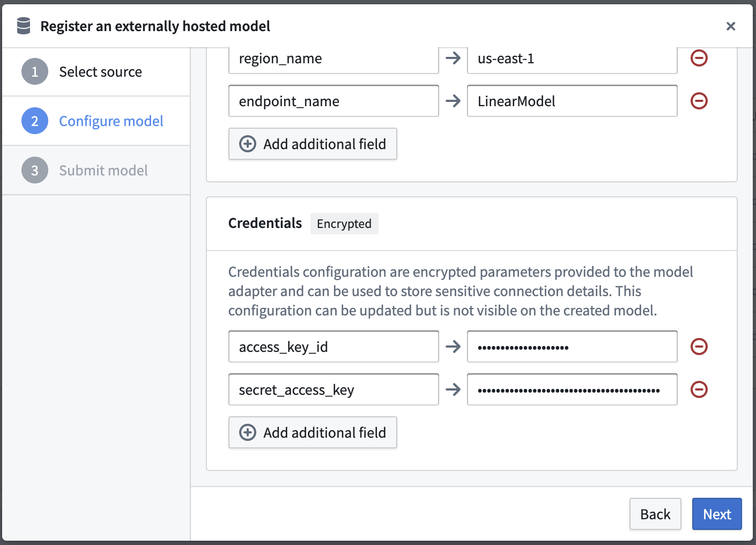Click the Credentials section heading
Viewport: 756px width, 545px height.
[265, 223]
